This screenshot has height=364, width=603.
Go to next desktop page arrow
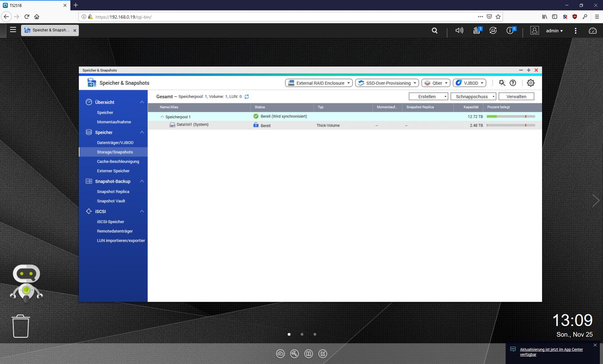[596, 200]
